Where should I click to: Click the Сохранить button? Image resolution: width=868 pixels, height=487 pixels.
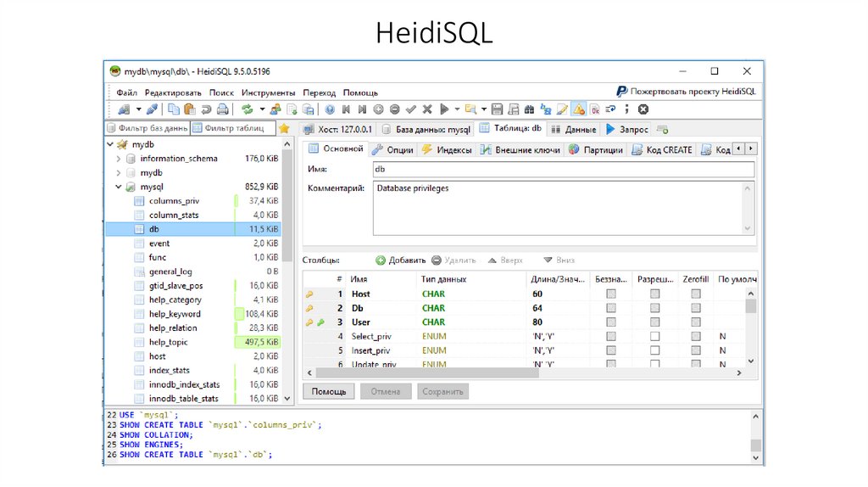click(442, 391)
